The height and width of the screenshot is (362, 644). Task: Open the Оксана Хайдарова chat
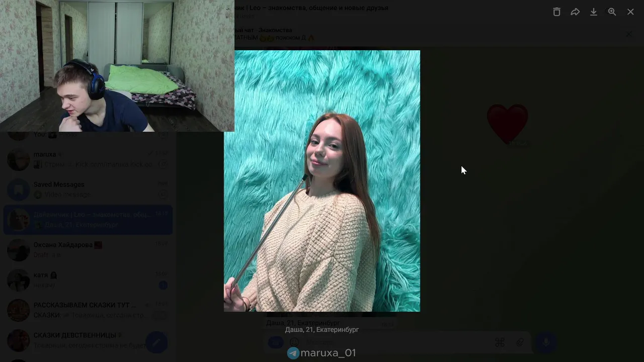tap(88, 250)
